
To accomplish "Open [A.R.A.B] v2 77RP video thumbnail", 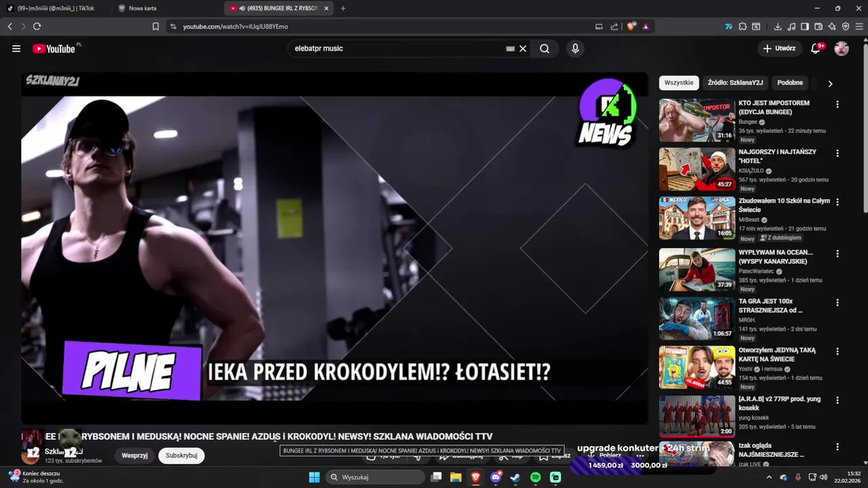I will point(697,416).
